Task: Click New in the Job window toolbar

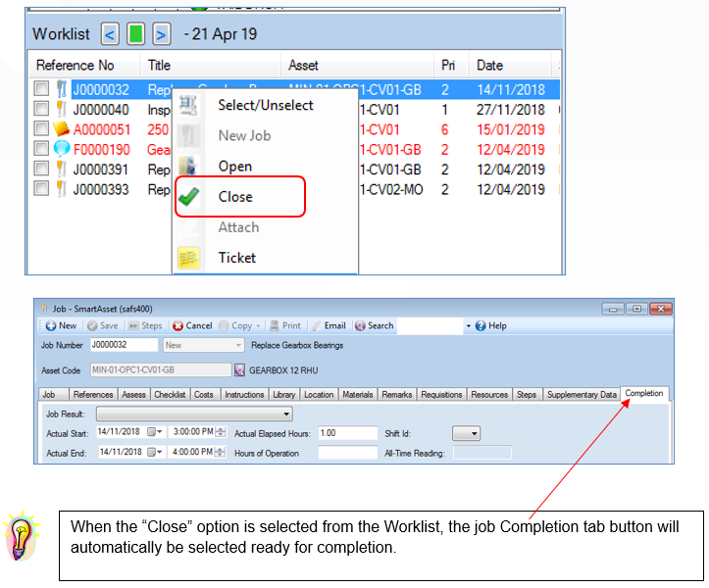Action: pyautogui.click(x=61, y=325)
